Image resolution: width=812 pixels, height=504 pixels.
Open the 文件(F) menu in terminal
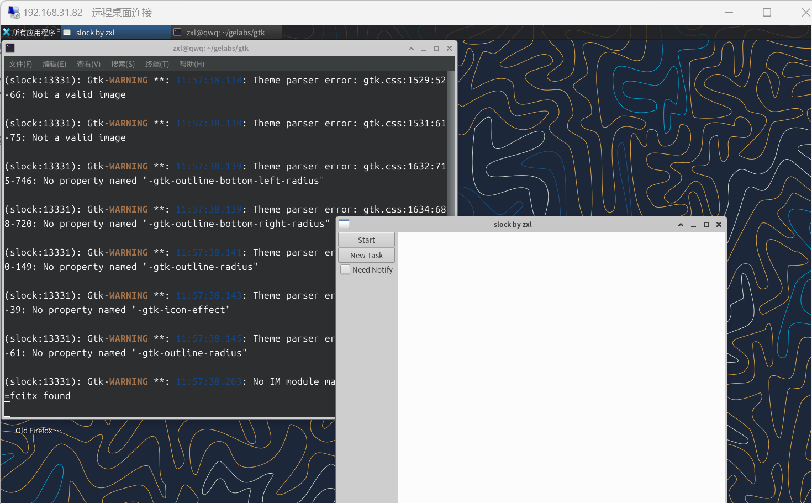(x=20, y=64)
